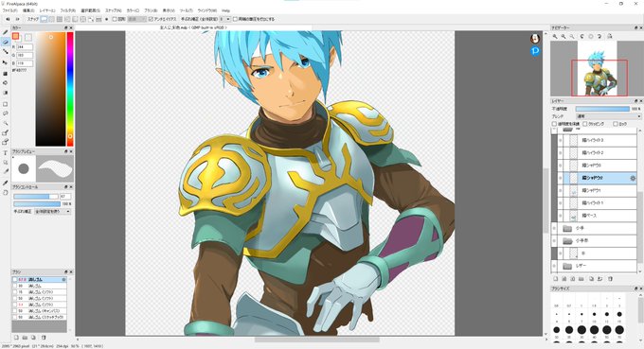Rotate view right in the Navigator
The height and width of the screenshot is (349, 644).
pyautogui.click(x=599, y=37)
